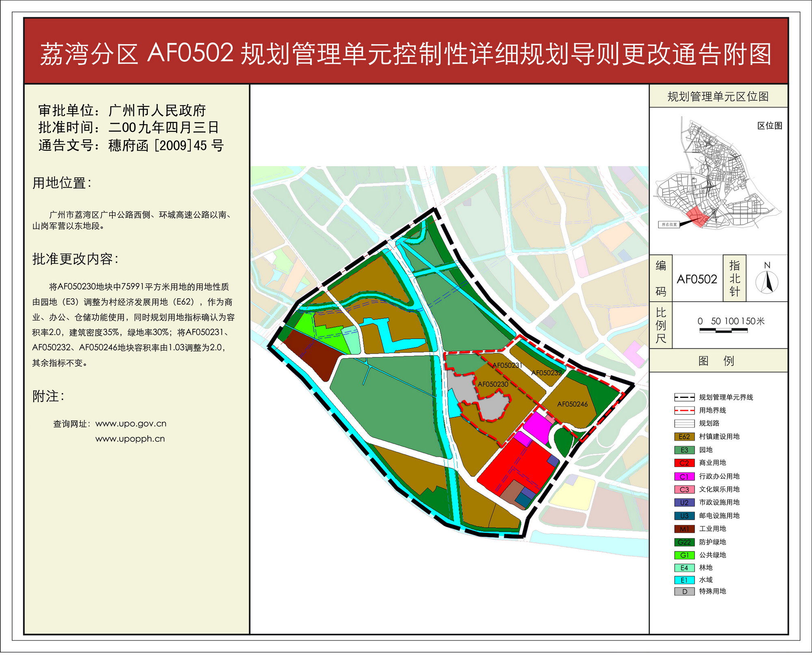Click the AF050231 parcel label on map
The width and height of the screenshot is (812, 663).
point(507,365)
